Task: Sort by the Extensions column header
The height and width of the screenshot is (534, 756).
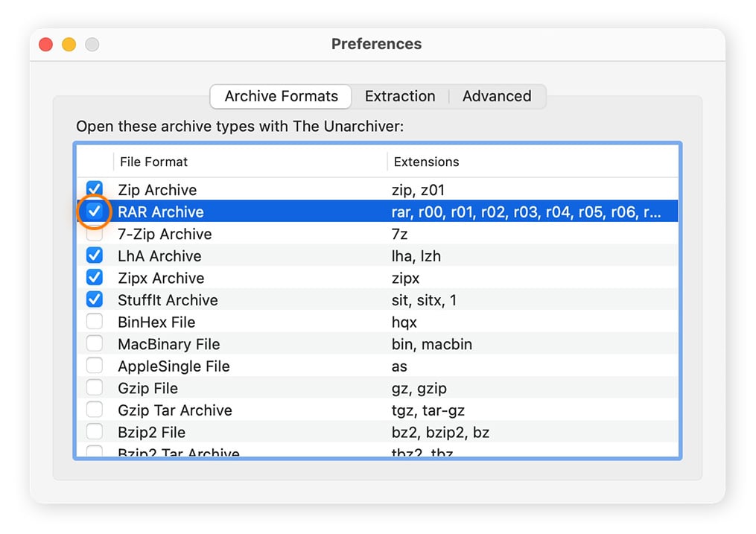Action: point(426,162)
